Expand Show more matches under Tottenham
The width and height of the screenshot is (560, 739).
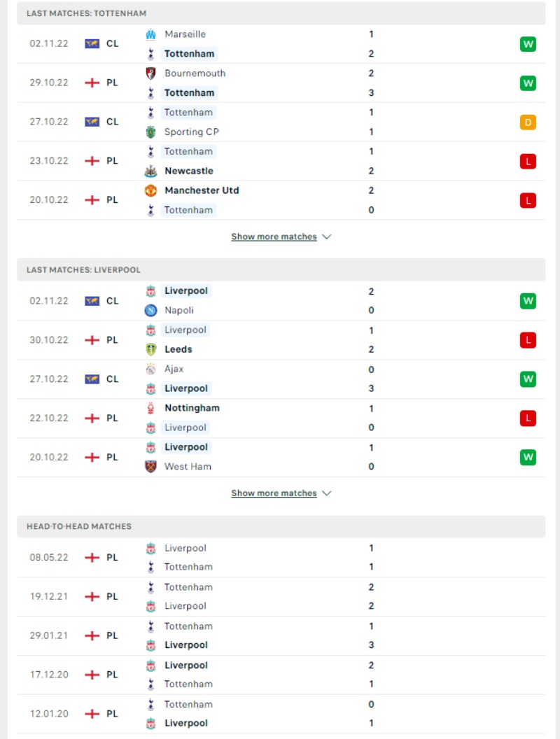coord(274,237)
